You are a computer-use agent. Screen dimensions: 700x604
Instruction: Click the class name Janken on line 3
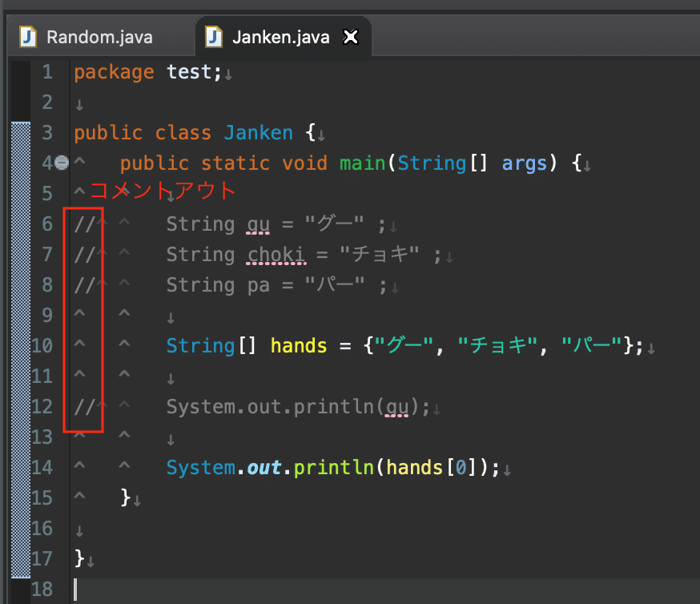(258, 132)
